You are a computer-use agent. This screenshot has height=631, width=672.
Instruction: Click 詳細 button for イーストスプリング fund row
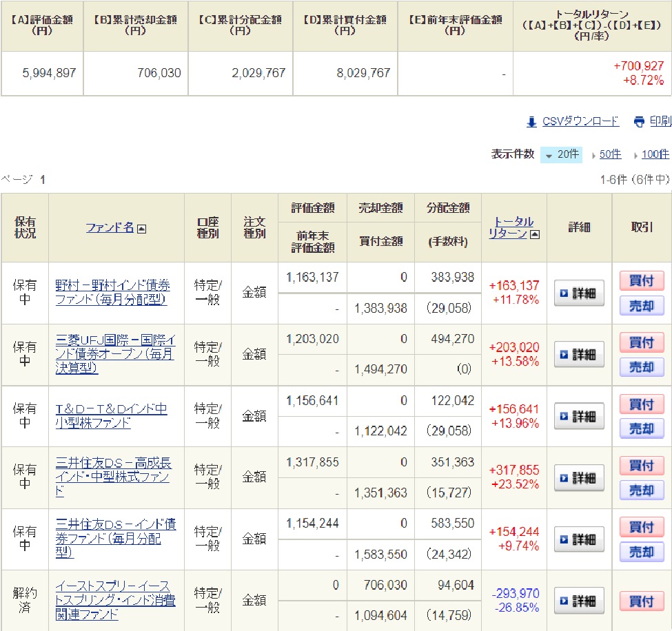click(579, 601)
